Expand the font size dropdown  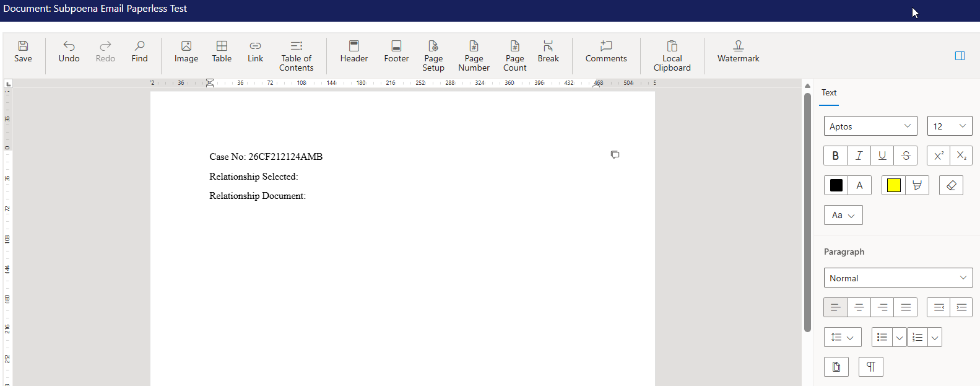[950, 126]
